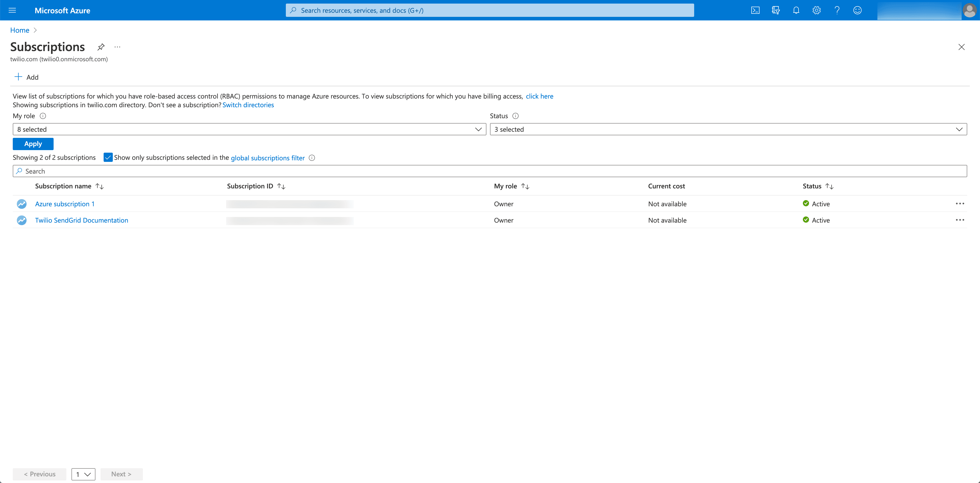
Task: Open the directories and subscriptions filter
Action: pos(776,10)
